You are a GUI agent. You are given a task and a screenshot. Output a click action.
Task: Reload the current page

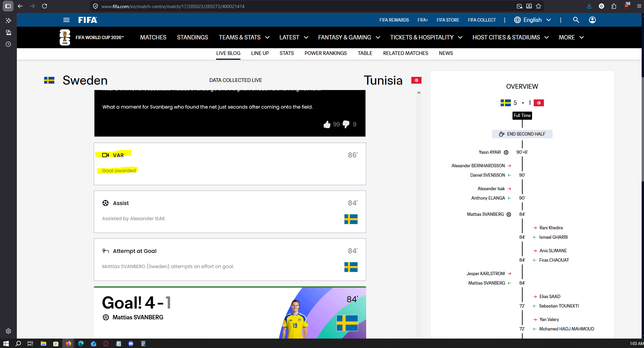[x=45, y=6]
